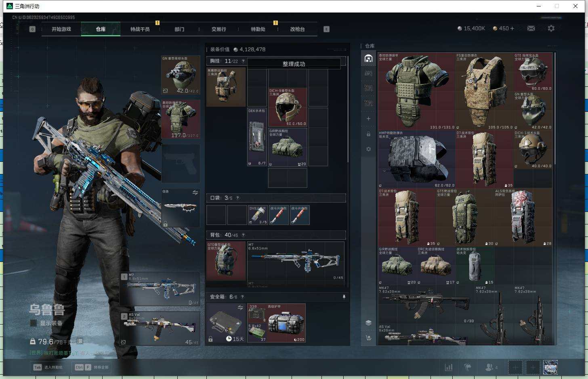
Task: Open the 交易行 tab
Action: click(x=218, y=29)
